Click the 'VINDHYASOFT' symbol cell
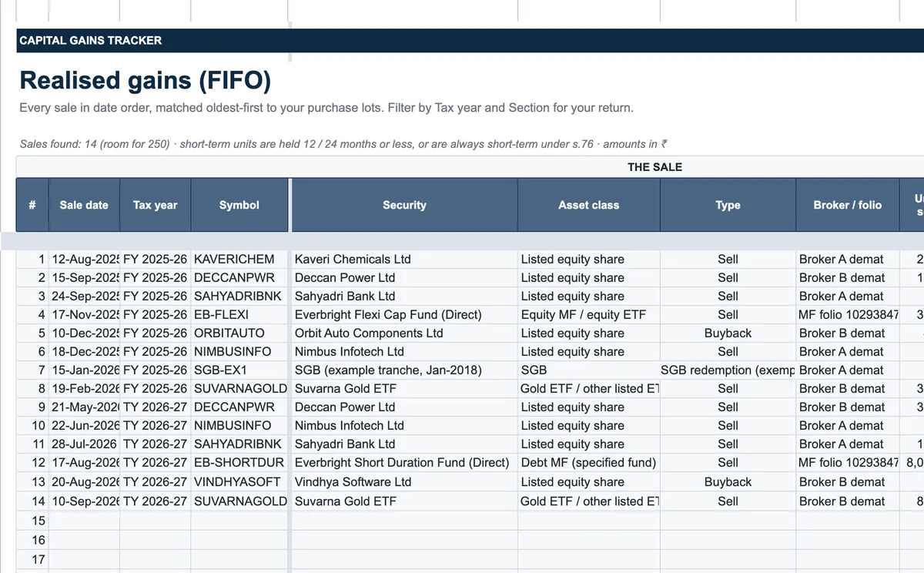Image resolution: width=924 pixels, height=573 pixels. [x=239, y=482]
